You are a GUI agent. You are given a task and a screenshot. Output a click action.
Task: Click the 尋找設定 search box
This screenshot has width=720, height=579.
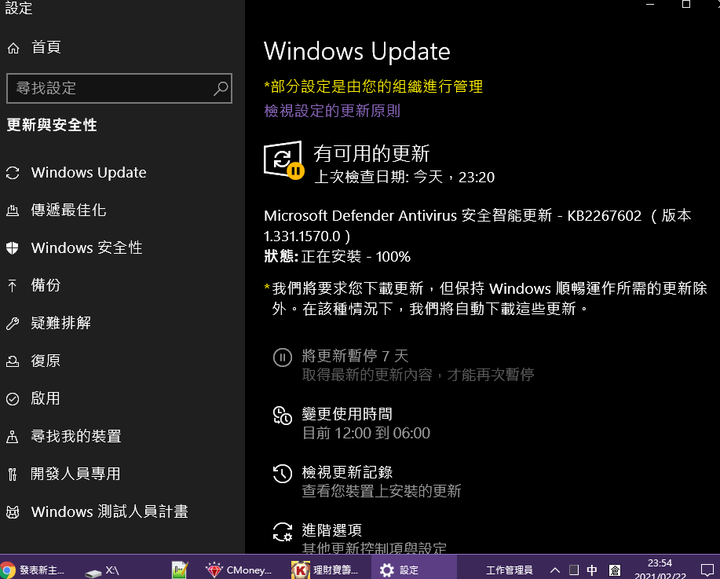(x=119, y=88)
